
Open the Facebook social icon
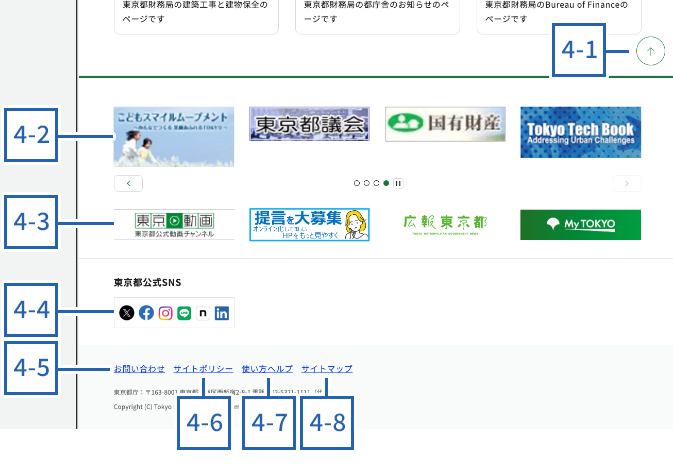146,313
